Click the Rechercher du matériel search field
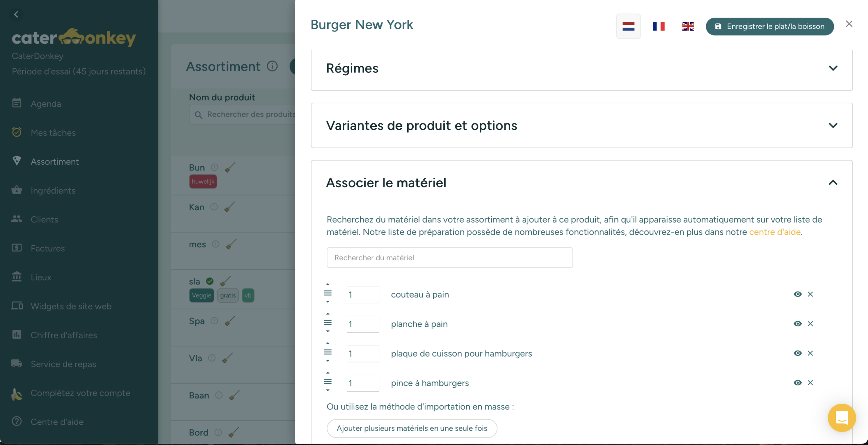This screenshot has height=445, width=868. pos(449,258)
